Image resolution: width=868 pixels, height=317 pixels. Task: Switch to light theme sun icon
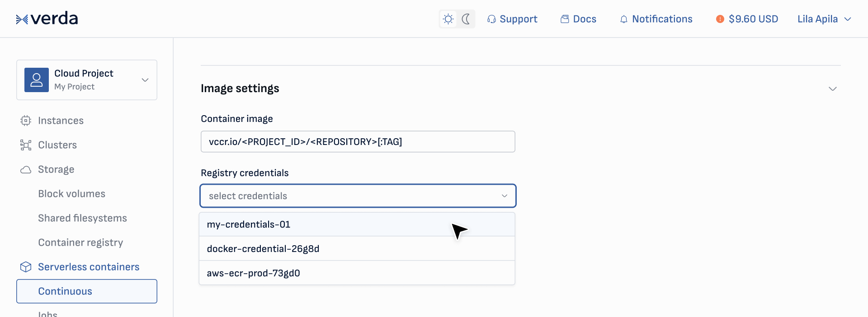448,19
